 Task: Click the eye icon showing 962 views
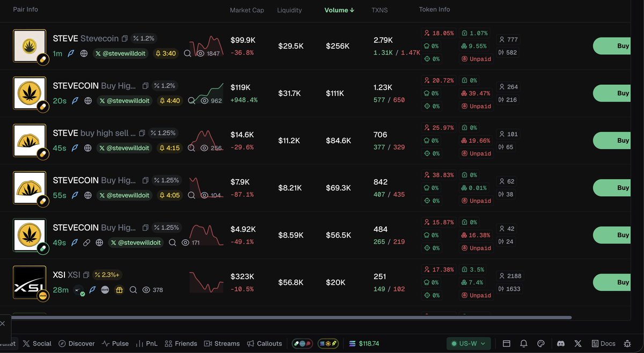point(204,101)
